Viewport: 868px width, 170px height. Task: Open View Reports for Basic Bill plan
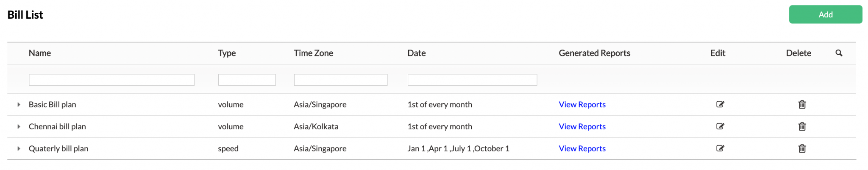pyautogui.click(x=582, y=104)
